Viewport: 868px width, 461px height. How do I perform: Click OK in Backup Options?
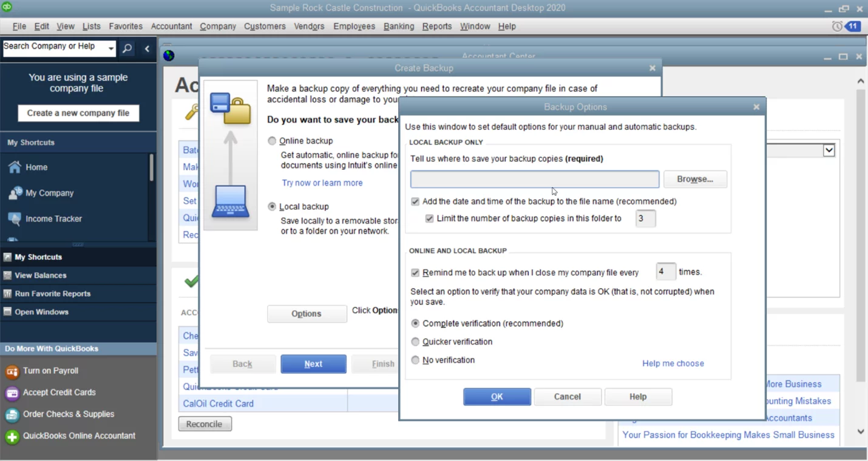497,397
